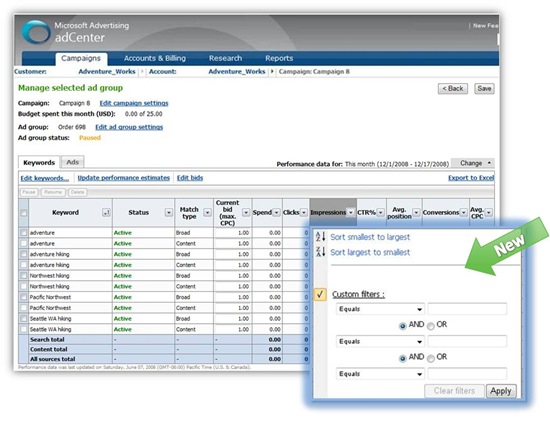The width and height of the screenshot is (550, 422).
Task: Click the Resume button above table
Action: [x=53, y=192]
